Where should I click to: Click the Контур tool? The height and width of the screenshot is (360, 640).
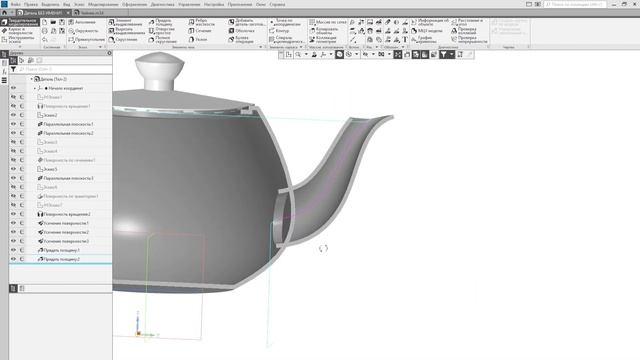279,31
